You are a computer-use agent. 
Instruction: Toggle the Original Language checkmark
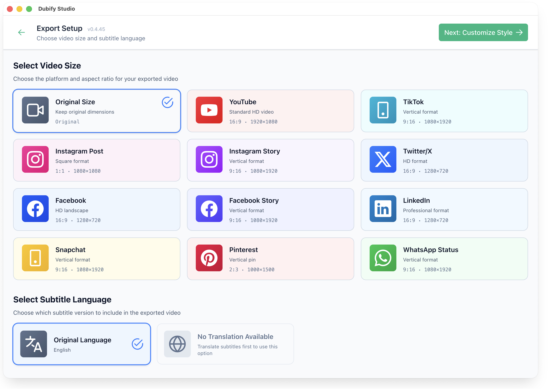pyautogui.click(x=137, y=344)
